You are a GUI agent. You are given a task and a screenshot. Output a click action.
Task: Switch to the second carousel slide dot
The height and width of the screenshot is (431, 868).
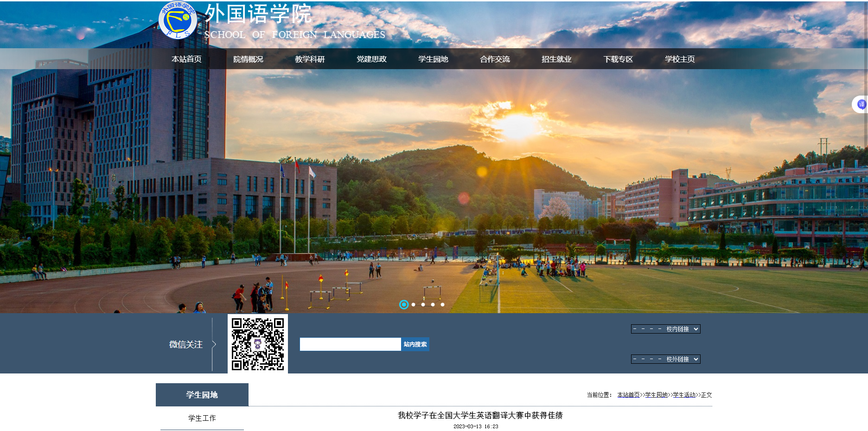point(414,305)
